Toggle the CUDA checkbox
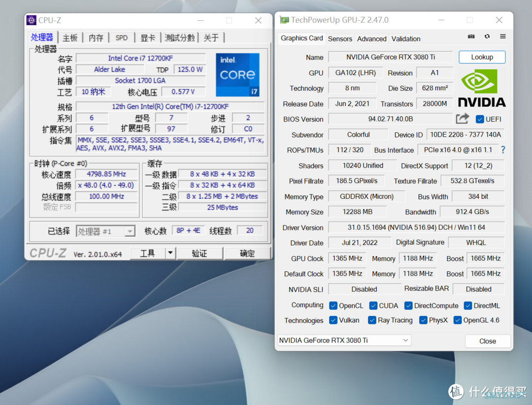This screenshot has height=405, width=532. (x=373, y=306)
